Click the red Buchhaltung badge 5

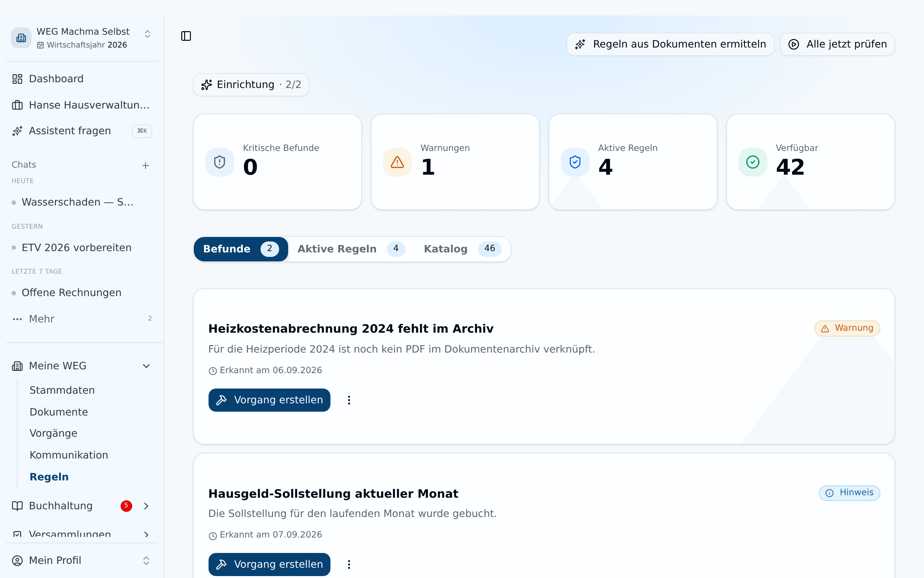pos(126,506)
